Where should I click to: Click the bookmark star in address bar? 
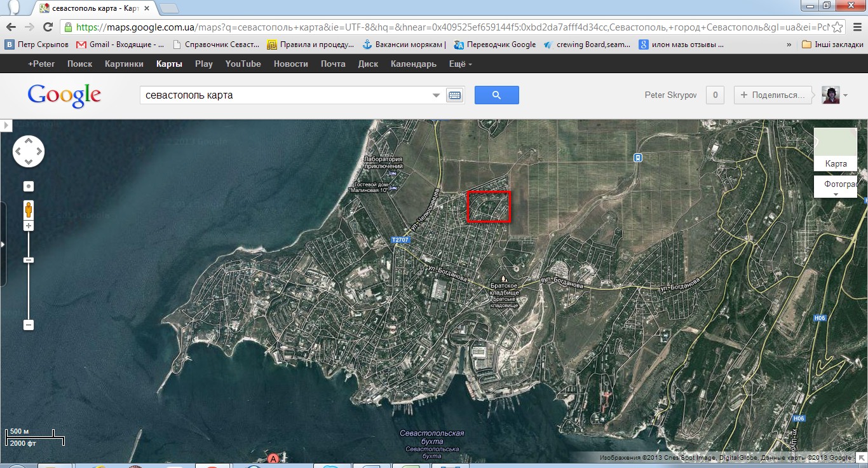(837, 27)
